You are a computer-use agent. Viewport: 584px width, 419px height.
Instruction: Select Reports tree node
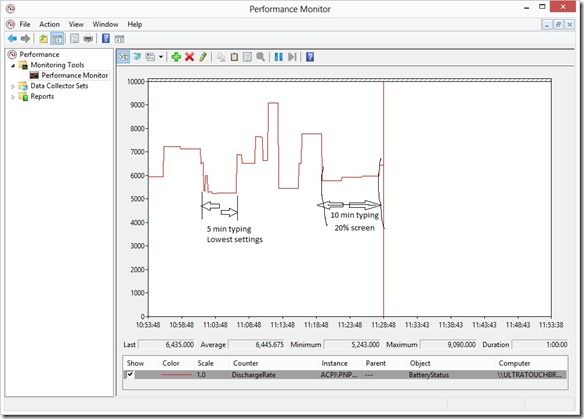coord(42,96)
